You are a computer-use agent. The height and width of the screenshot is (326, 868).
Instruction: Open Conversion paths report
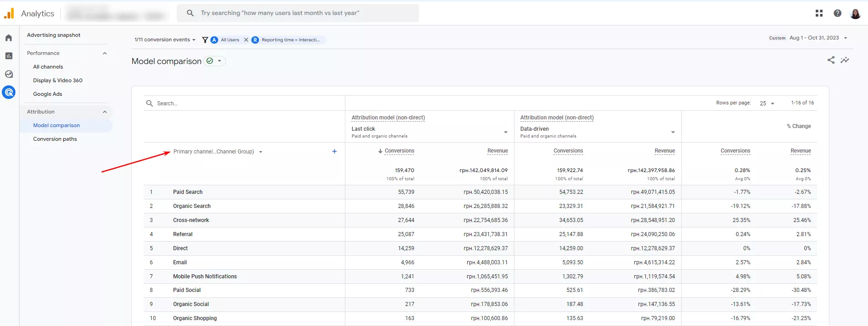[55, 139]
